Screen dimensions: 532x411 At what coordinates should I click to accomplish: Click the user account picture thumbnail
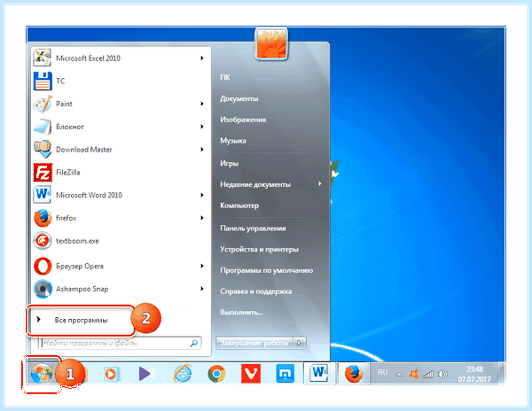271,44
